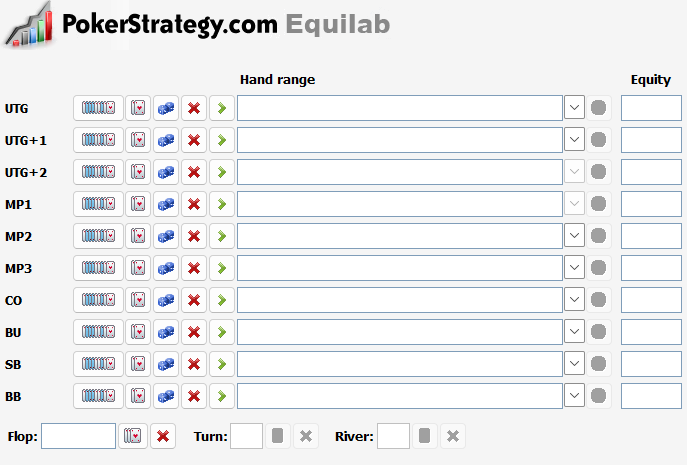Open the hand range selector for UTG
The image size is (687, 465).
click(98, 108)
